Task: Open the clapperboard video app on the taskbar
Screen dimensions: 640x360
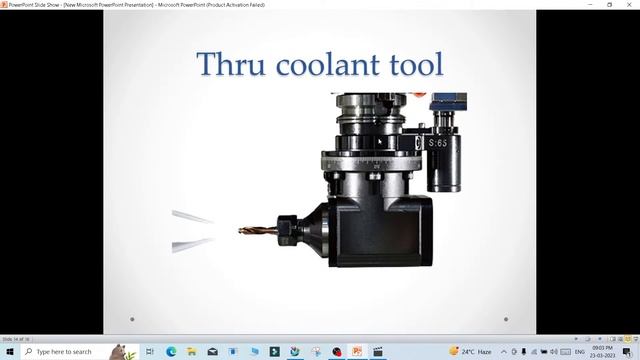Action: (378, 351)
